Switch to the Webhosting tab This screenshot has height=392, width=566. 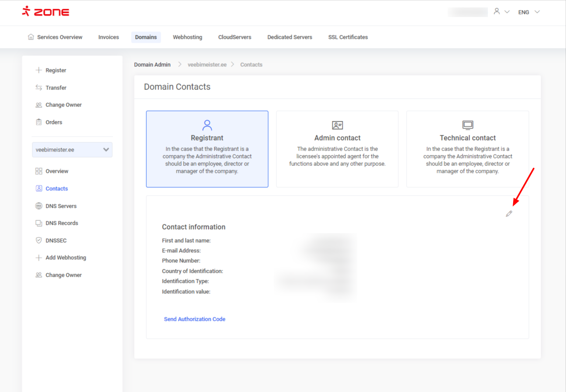[187, 37]
